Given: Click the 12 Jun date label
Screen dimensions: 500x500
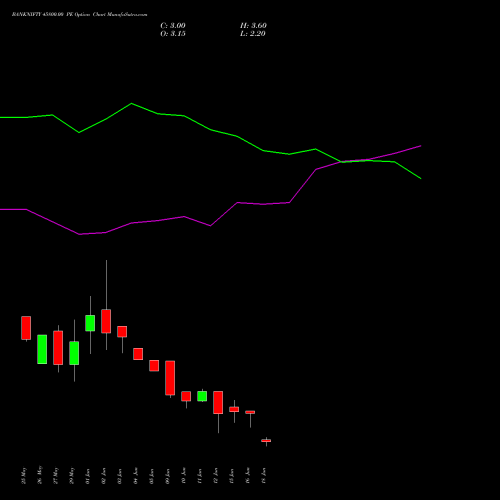Looking at the screenshot, I should (216, 476).
